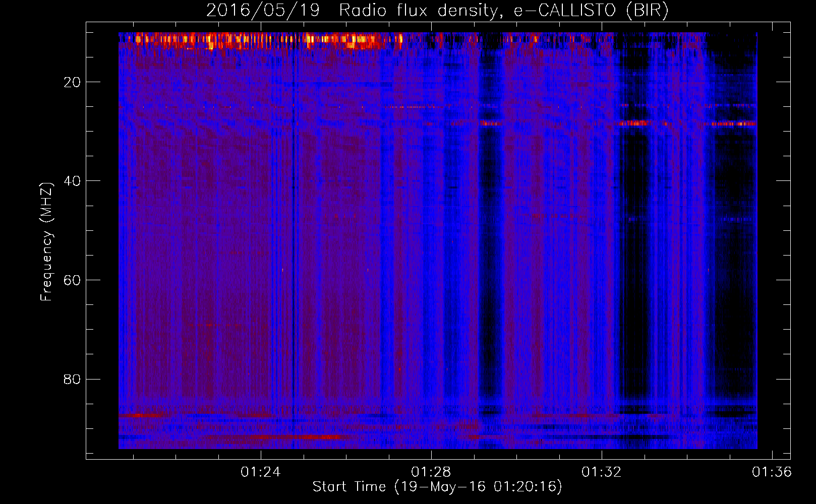Click the 40 MHz frequency tick label
The height and width of the screenshot is (504, 816).
72,181
